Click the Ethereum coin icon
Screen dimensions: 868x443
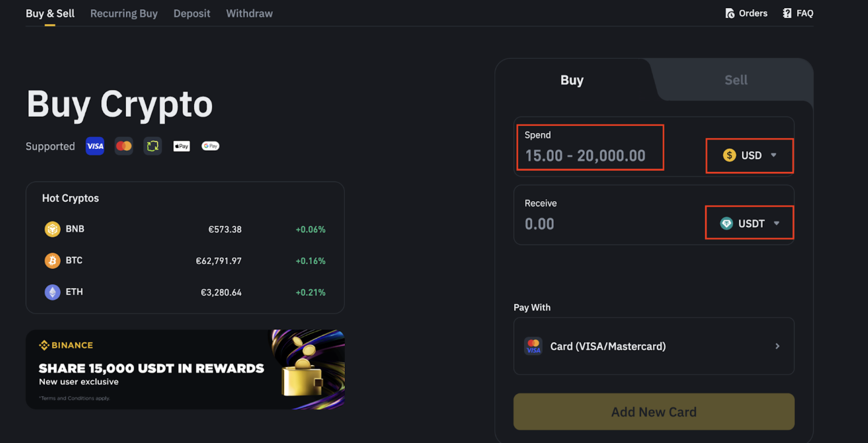point(52,292)
